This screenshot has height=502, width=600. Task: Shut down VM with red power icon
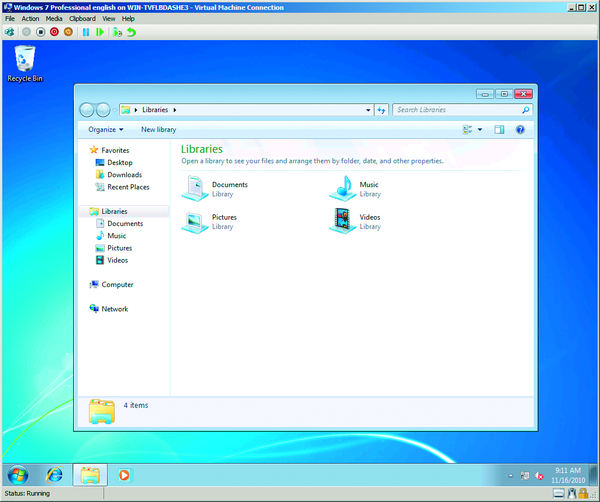53,32
